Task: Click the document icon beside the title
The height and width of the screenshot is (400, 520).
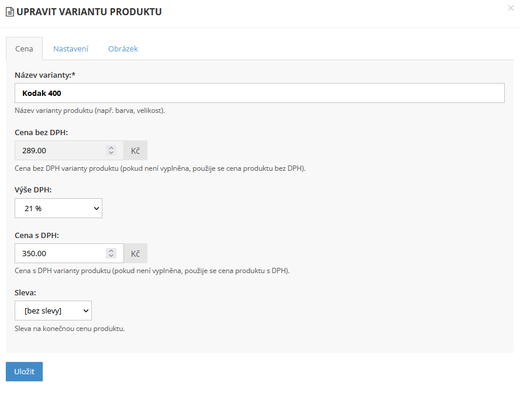Action: point(10,12)
